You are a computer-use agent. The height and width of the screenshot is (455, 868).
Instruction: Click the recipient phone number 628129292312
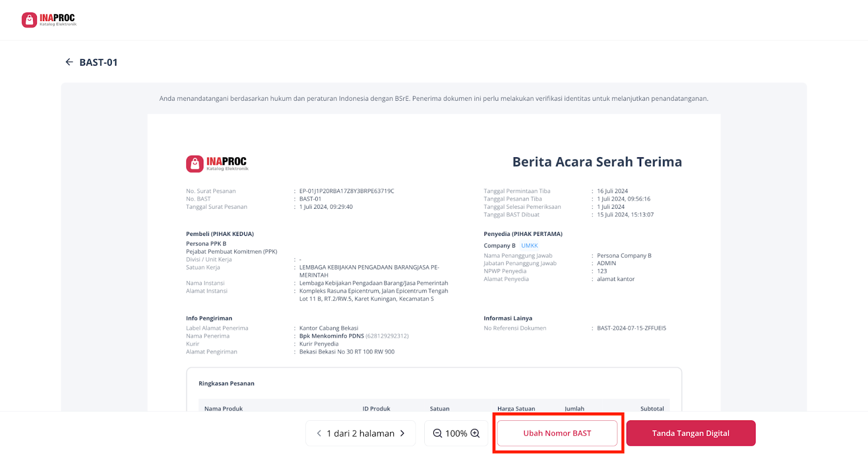coord(387,336)
